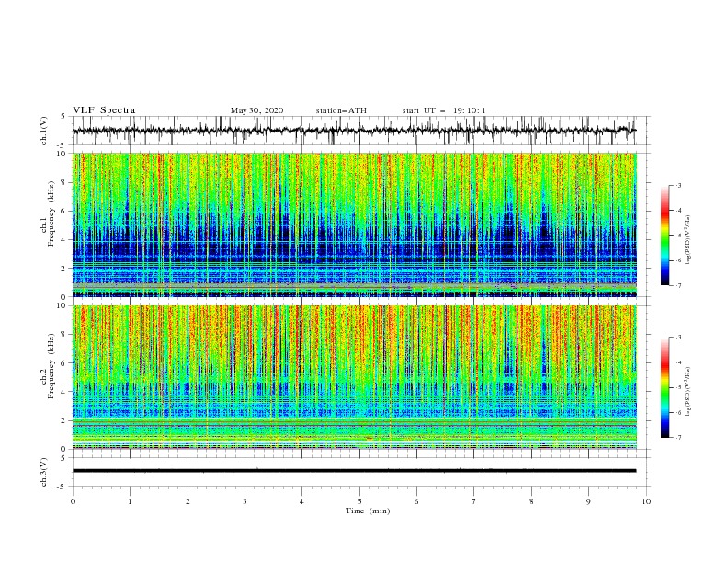This screenshot has width=728, height=563.
Task: Click the time axis tick label "10"
Action: [x=646, y=501]
